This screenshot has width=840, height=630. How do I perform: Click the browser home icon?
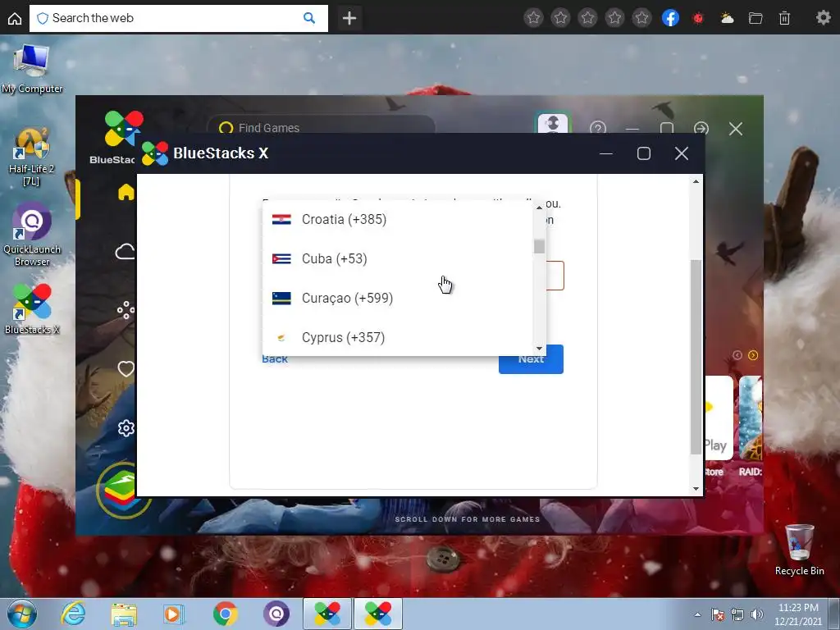point(15,19)
